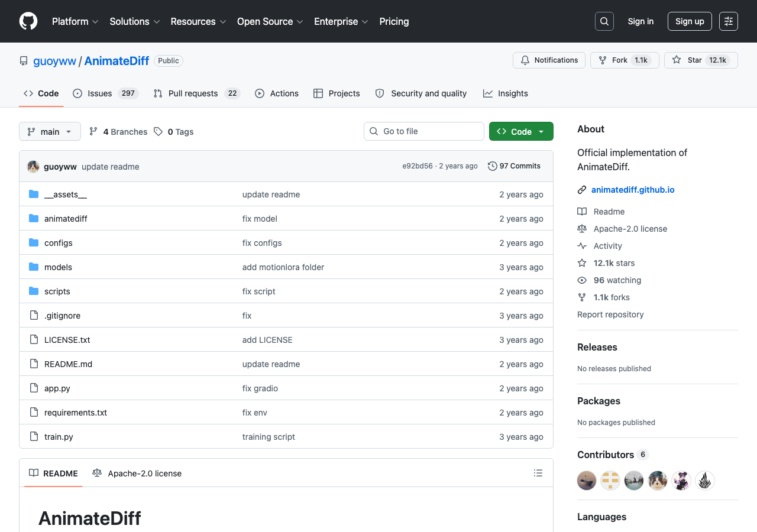Image resolution: width=757 pixels, height=532 pixels.
Task: Open the Pricing page
Action: click(x=394, y=21)
